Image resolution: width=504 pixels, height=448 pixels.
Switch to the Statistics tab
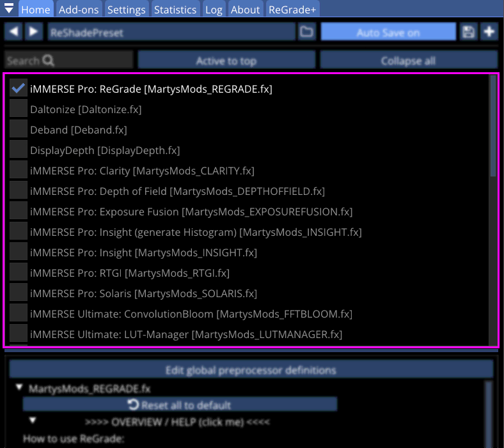click(x=175, y=9)
